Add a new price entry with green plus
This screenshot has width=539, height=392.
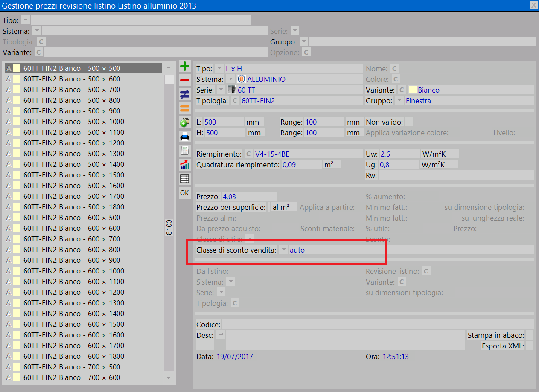(184, 67)
